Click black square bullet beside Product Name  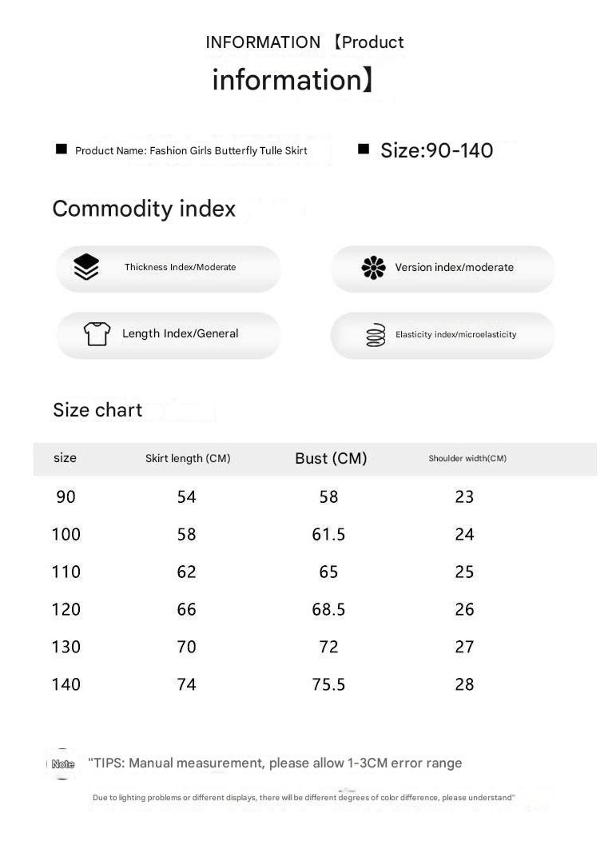click(62, 149)
